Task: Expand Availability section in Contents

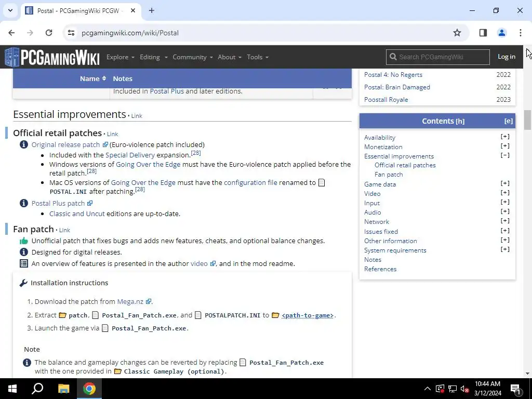Action: coord(505,137)
